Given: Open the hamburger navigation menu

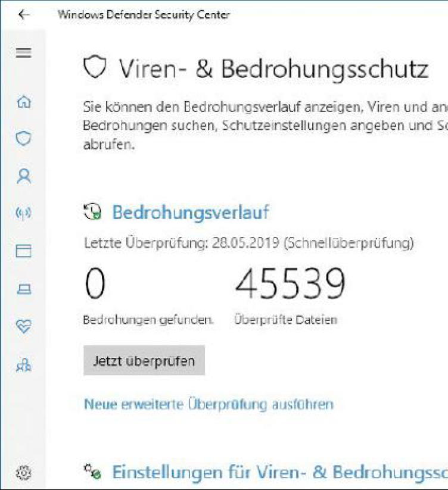Looking at the screenshot, I should (x=23, y=53).
